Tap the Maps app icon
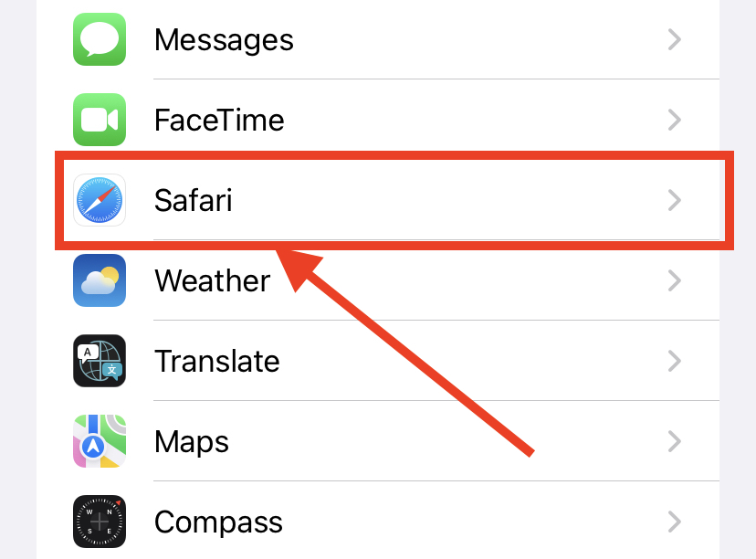This screenshot has height=559, width=756. [100, 441]
